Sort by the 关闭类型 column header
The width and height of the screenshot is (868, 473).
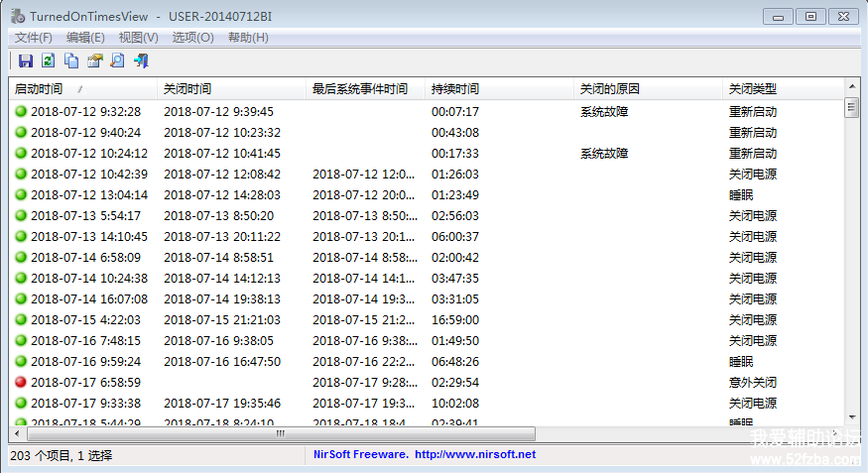pos(783,89)
